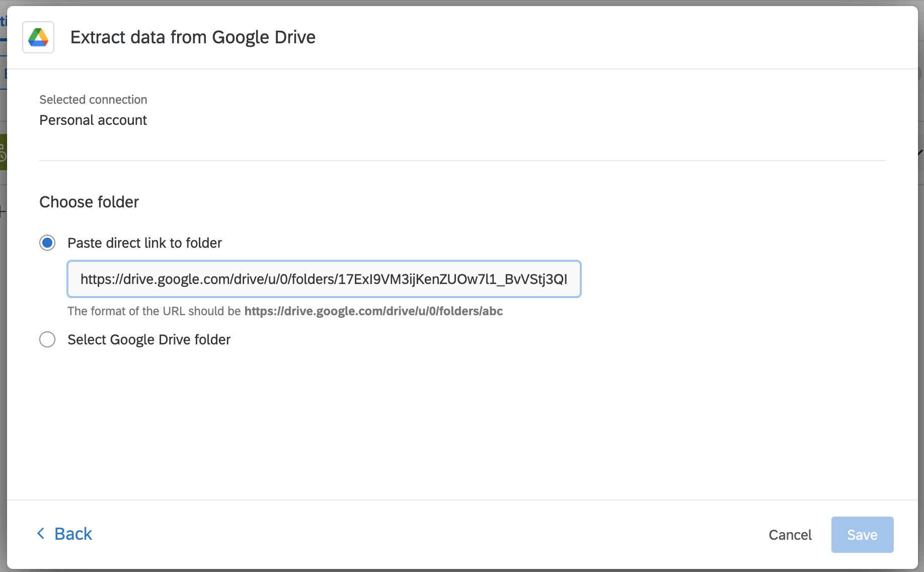Click the URL format hint text

click(x=285, y=311)
